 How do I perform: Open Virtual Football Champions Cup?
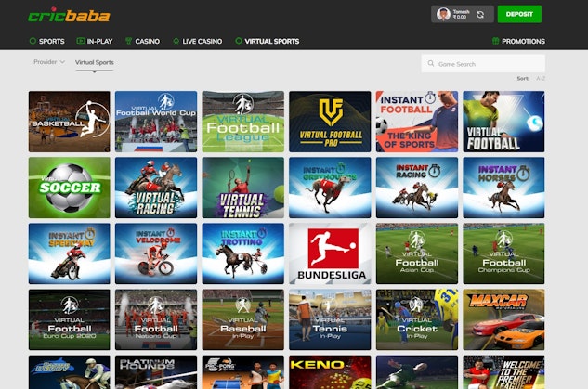tap(503, 253)
